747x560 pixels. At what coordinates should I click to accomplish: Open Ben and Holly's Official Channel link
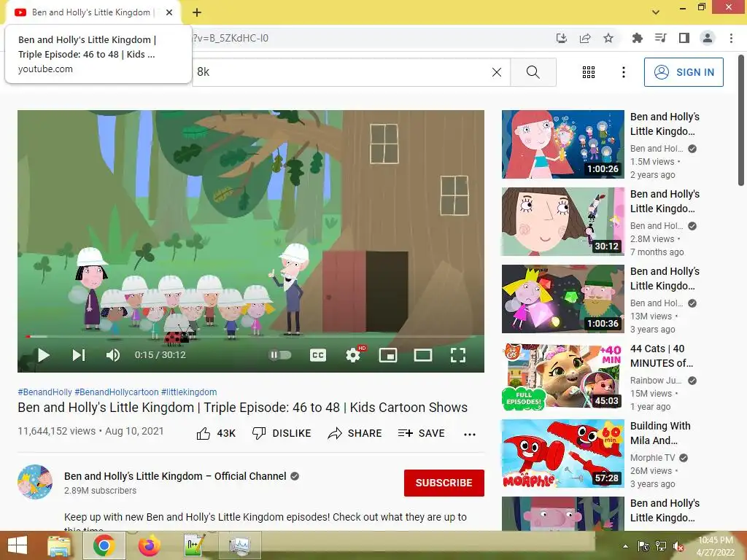(x=175, y=476)
